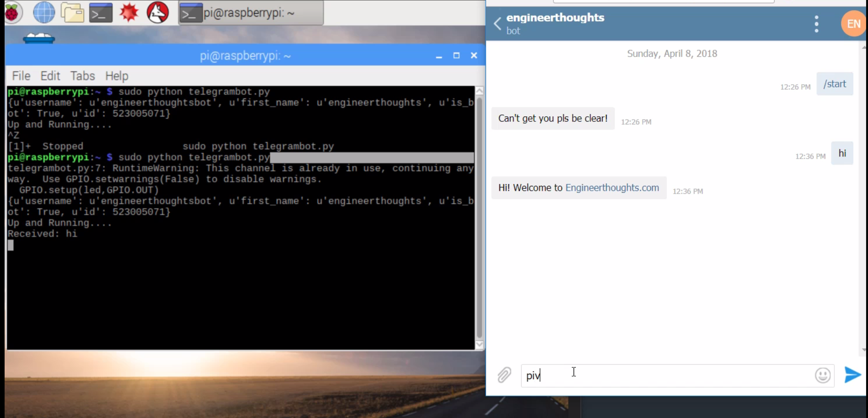Open the Tabs menu in the terminal
868x418 pixels.
tap(83, 76)
